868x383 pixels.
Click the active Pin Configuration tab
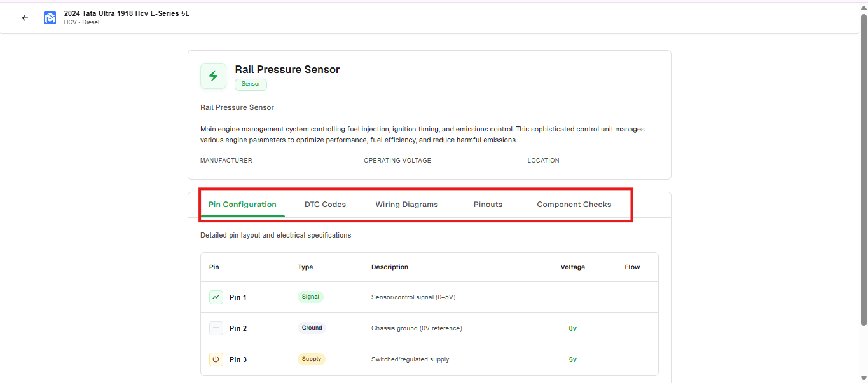pyautogui.click(x=242, y=204)
